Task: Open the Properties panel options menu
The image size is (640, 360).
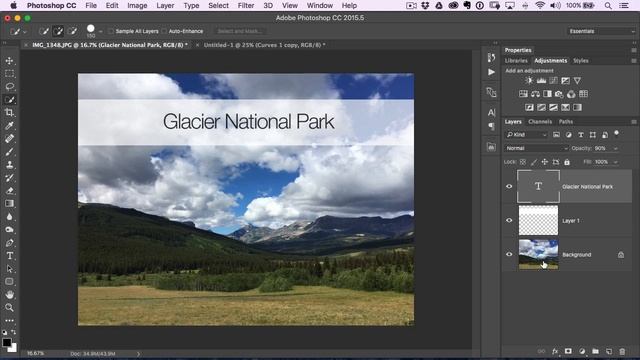Action: pyautogui.click(x=633, y=50)
